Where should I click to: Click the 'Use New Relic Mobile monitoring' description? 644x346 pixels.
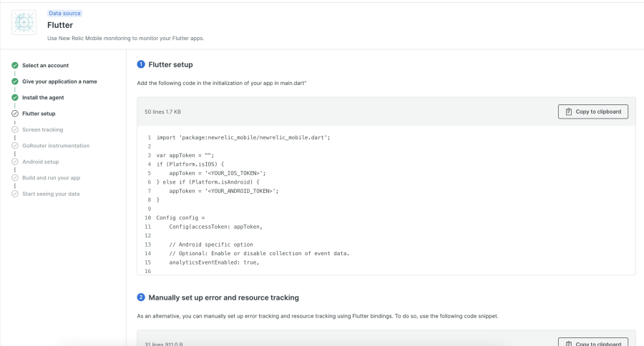(x=126, y=38)
